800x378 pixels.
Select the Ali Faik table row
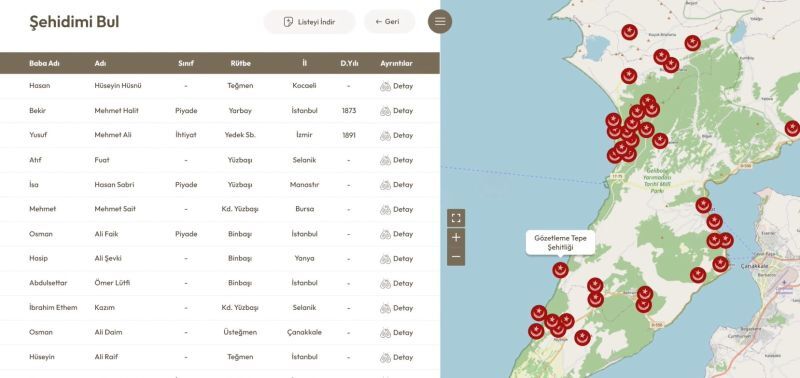click(x=220, y=234)
